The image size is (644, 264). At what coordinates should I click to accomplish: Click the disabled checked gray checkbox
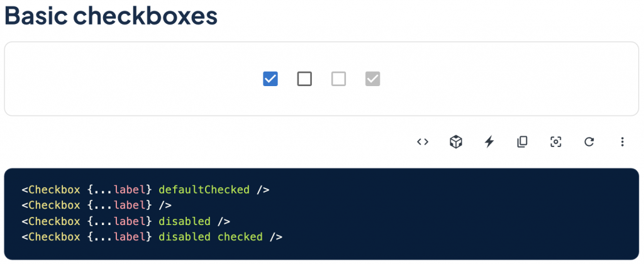[x=373, y=79]
